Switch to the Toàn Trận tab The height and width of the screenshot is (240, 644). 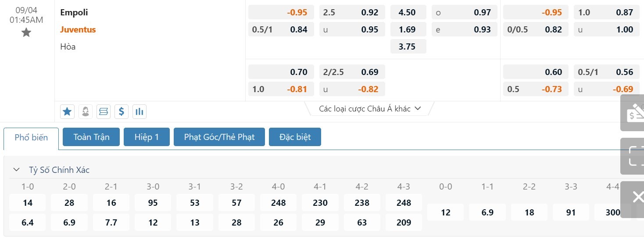click(91, 137)
